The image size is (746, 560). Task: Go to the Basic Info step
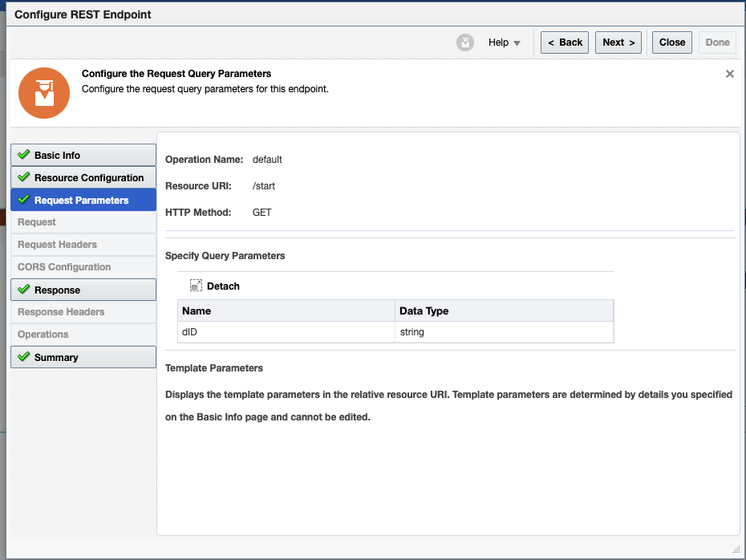click(x=83, y=155)
